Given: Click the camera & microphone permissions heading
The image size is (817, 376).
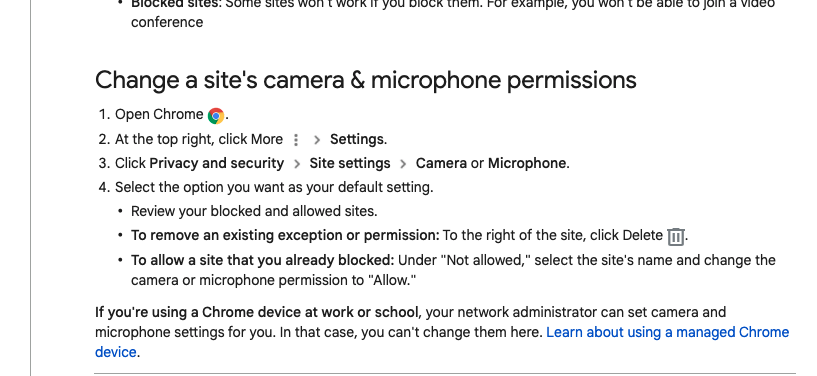Looking at the screenshot, I should pos(366,80).
